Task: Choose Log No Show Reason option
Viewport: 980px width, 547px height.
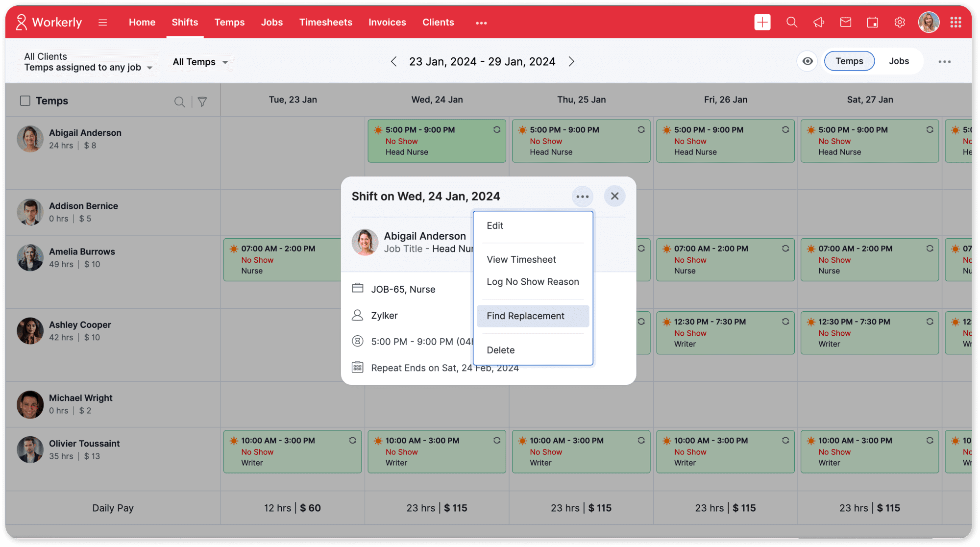Action: coord(533,282)
